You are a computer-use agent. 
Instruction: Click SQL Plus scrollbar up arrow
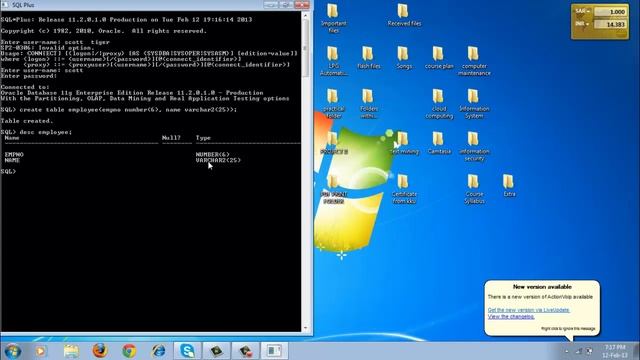(x=305, y=16)
